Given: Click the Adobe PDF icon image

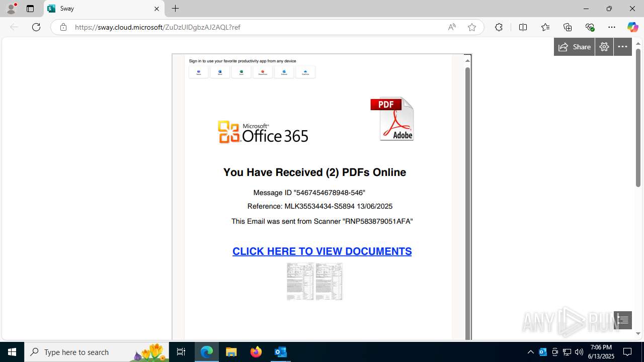Looking at the screenshot, I should pos(392,119).
